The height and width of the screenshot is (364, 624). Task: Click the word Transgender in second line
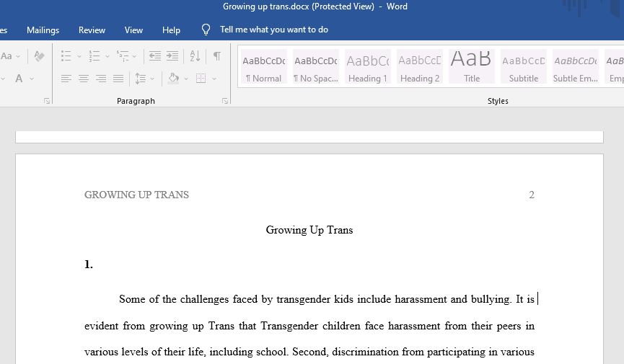(289, 327)
